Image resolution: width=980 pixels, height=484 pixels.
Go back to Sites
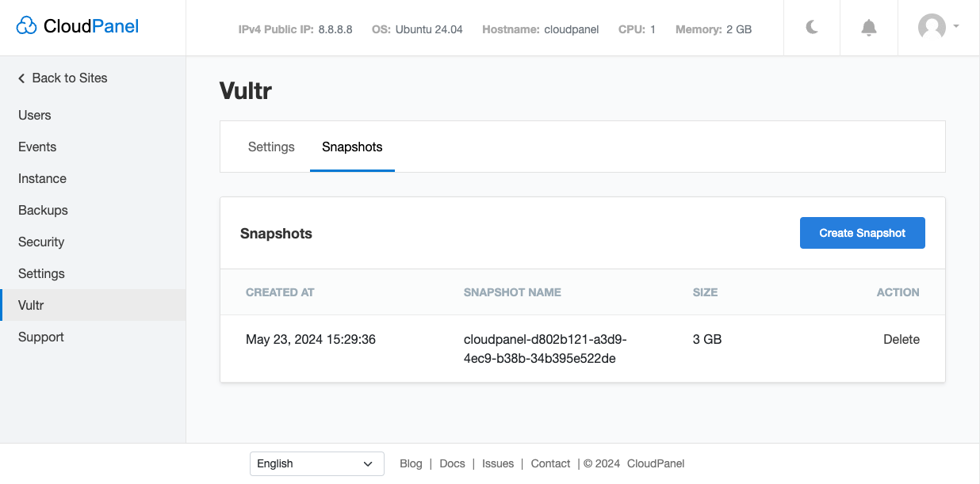point(63,78)
